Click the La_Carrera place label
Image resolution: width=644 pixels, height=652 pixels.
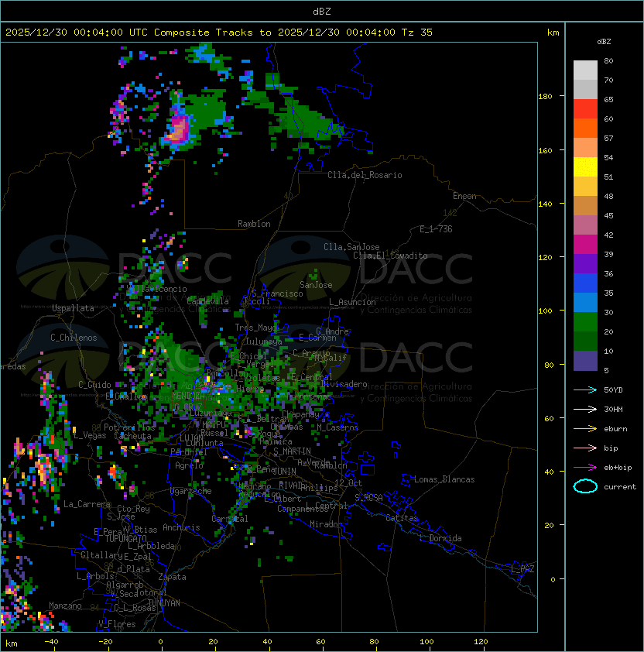click(87, 504)
